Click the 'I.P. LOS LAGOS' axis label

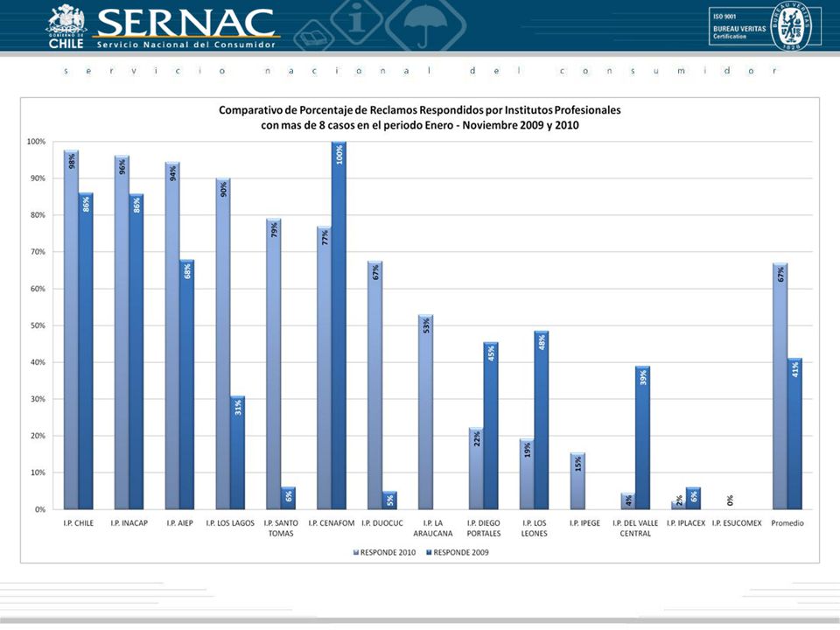230,523
